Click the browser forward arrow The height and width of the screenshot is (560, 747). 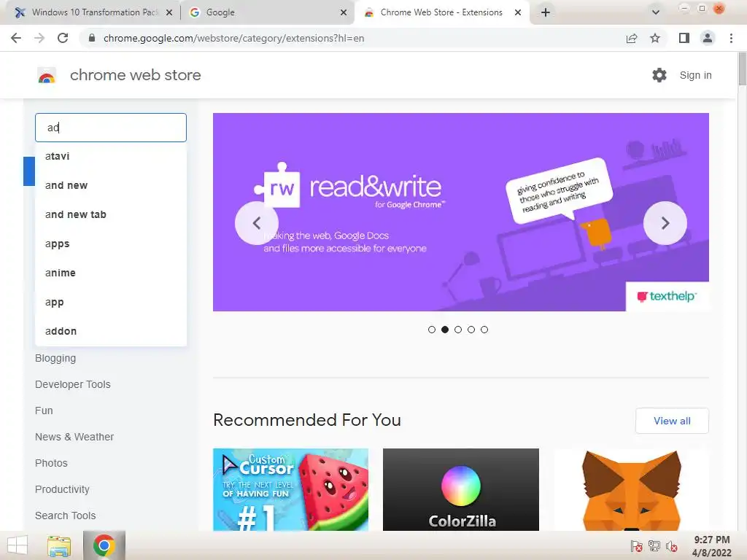[39, 38]
